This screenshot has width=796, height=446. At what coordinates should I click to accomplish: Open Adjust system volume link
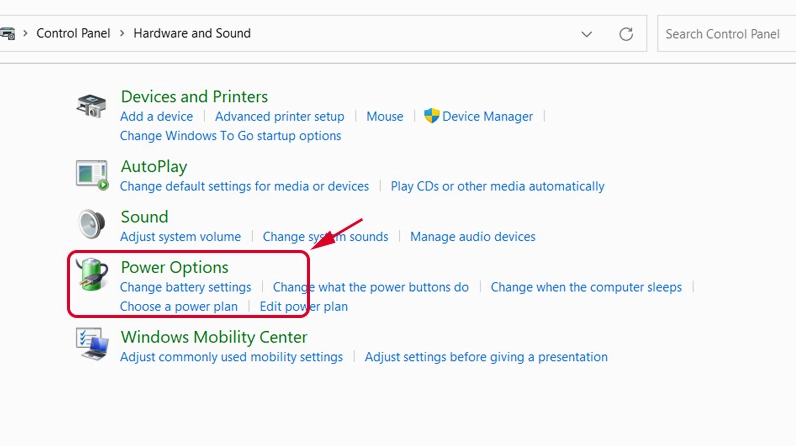[180, 237]
